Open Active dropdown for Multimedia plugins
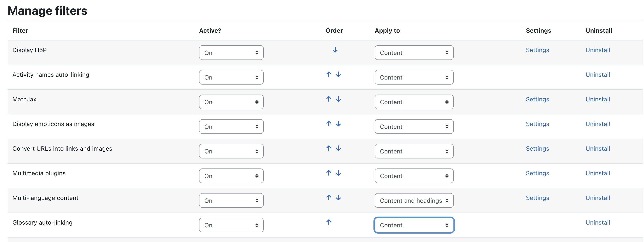644x242 pixels. [x=231, y=176]
